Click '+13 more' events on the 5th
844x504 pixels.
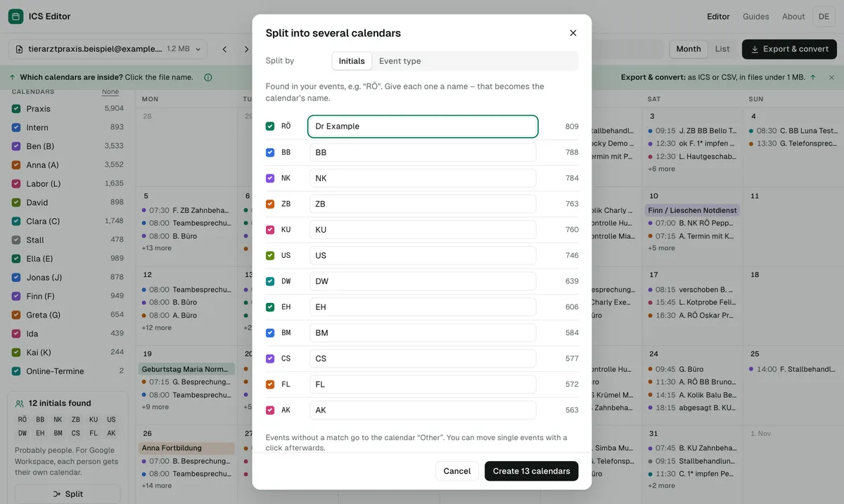click(157, 248)
